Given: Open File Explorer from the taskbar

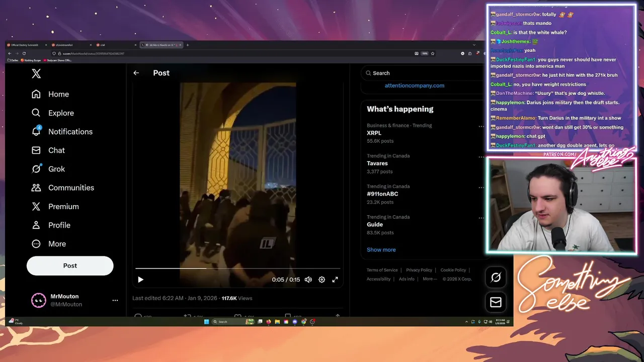Looking at the screenshot, I should click(277, 322).
